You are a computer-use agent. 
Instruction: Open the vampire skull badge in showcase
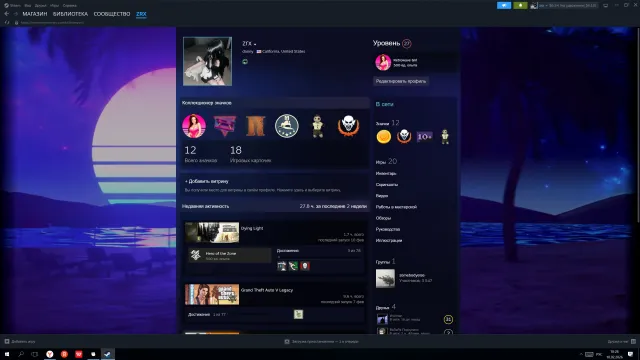(348, 126)
